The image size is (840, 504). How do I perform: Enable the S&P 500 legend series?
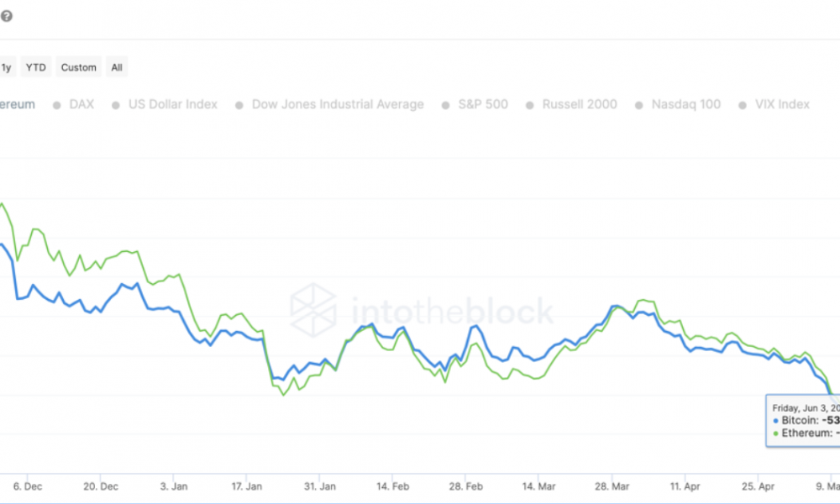tap(475, 104)
